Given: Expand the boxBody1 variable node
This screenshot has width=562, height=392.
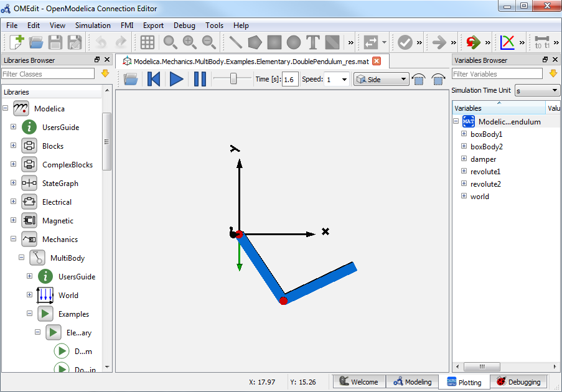Looking at the screenshot, I should (464, 134).
